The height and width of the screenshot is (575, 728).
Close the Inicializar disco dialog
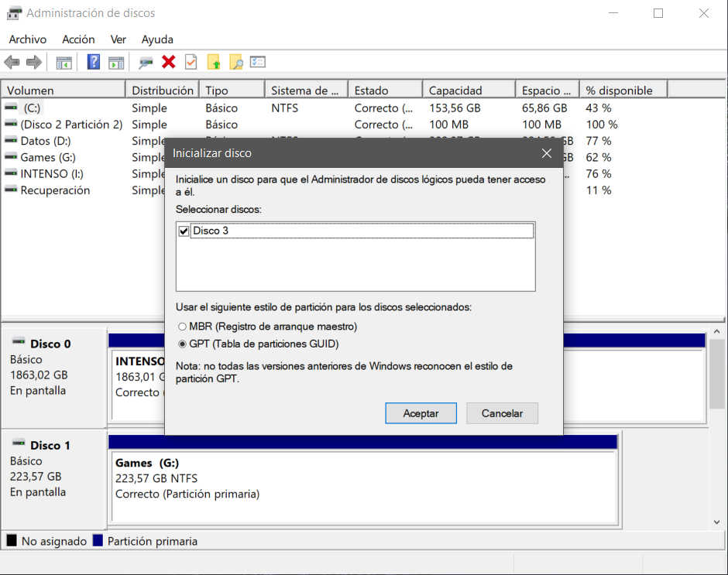pyautogui.click(x=547, y=153)
